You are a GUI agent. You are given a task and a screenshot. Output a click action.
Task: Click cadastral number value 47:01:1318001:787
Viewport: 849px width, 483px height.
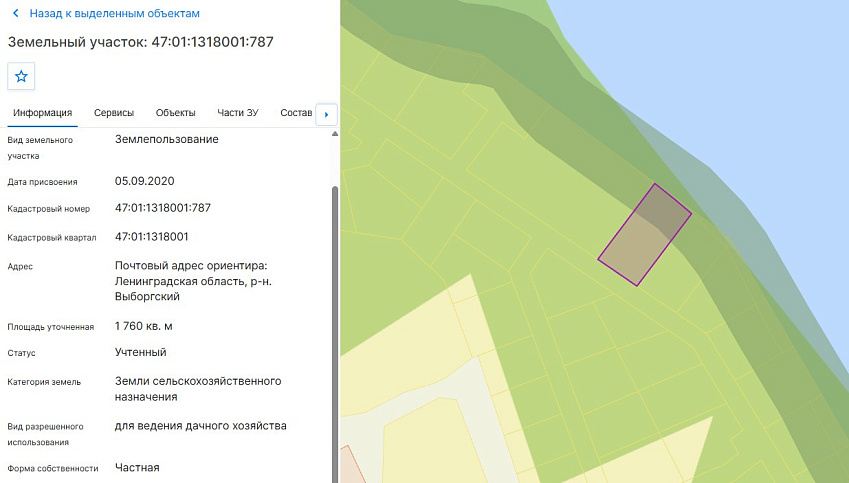tap(162, 208)
